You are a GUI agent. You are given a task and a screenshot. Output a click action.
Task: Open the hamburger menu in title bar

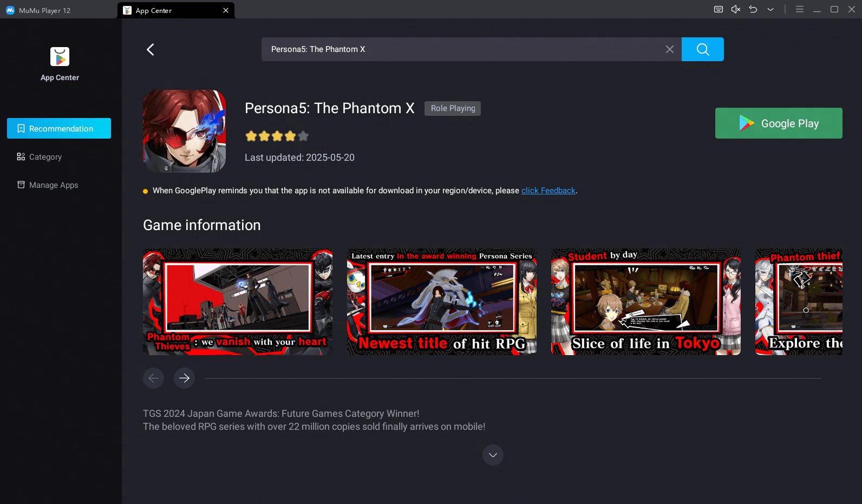[x=800, y=9]
